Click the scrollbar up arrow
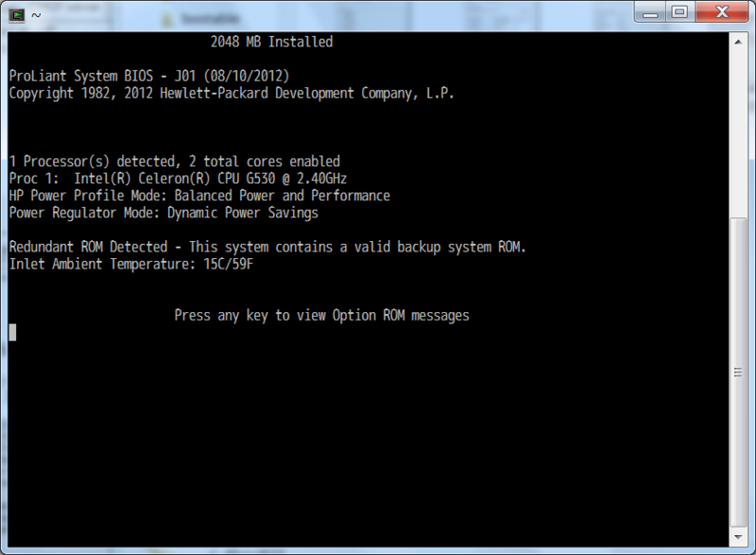Image resolution: width=756 pixels, height=555 pixels. (x=738, y=42)
